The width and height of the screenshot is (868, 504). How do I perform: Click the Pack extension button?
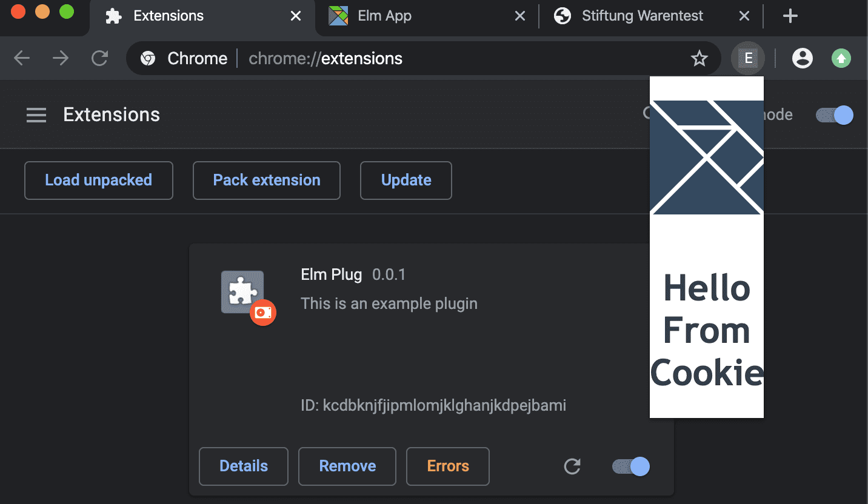click(267, 181)
